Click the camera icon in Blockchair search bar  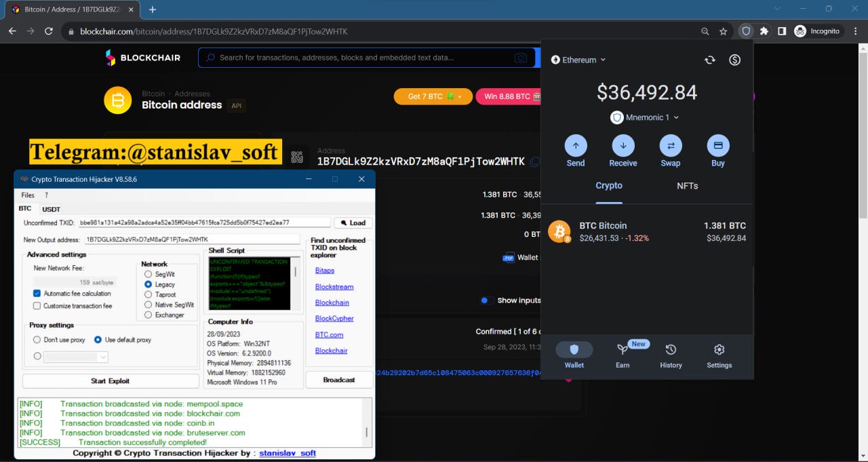coord(521,58)
